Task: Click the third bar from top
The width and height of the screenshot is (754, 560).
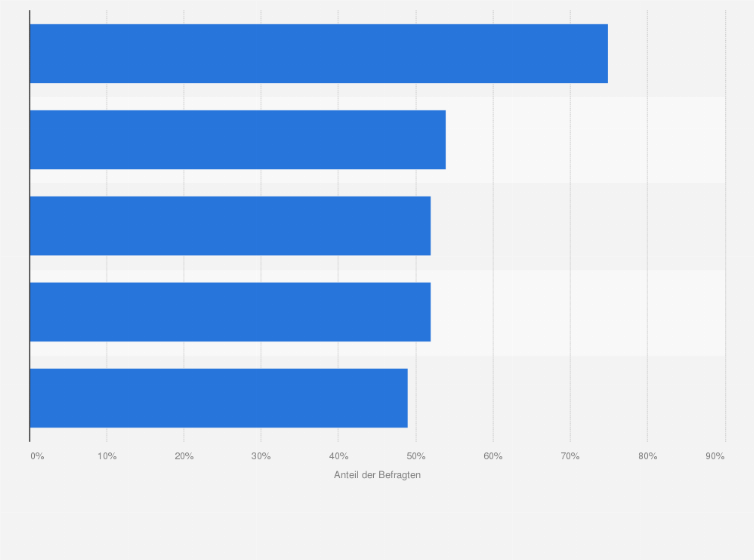Action: point(230,225)
